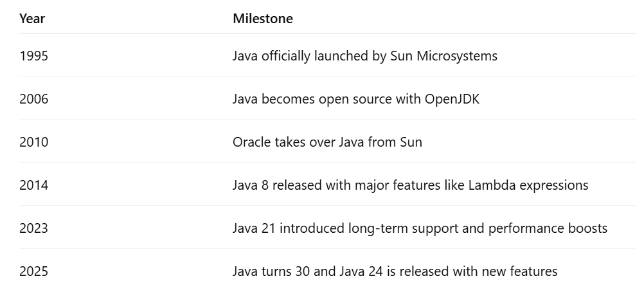Click the Milestone column header

(263, 19)
